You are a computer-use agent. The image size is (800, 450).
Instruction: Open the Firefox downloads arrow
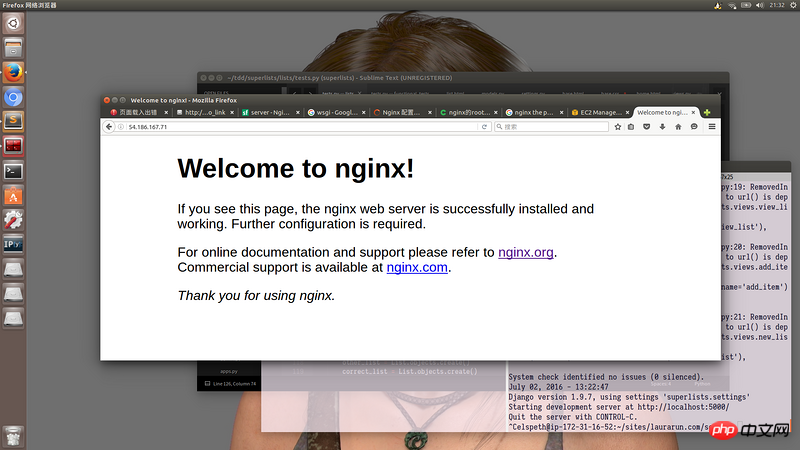[x=662, y=127]
